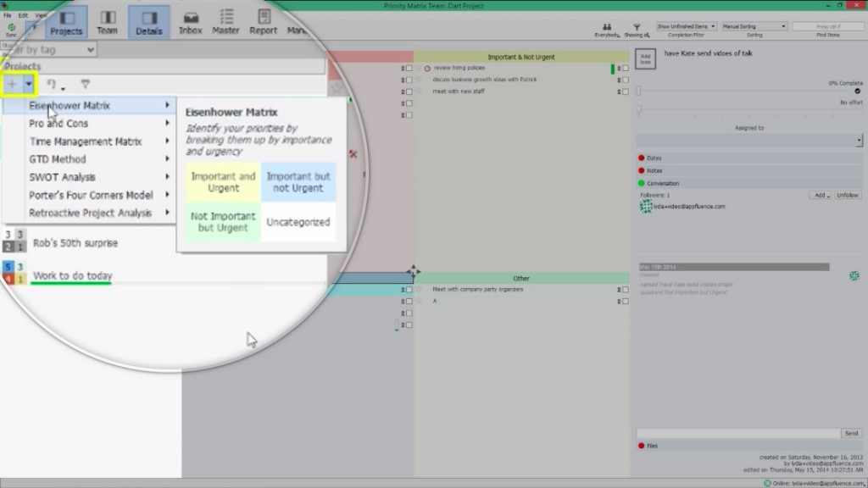Click the follower avatar next to lydia+video email

645,207
